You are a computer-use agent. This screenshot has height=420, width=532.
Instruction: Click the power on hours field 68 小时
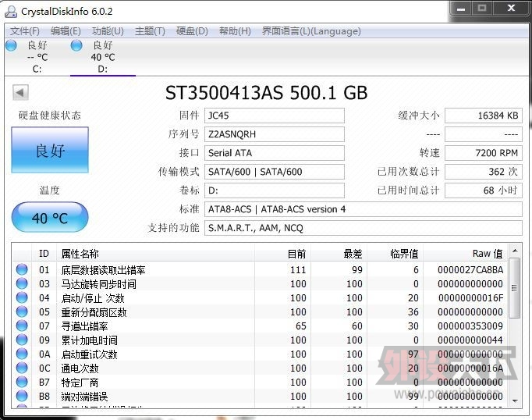click(484, 190)
